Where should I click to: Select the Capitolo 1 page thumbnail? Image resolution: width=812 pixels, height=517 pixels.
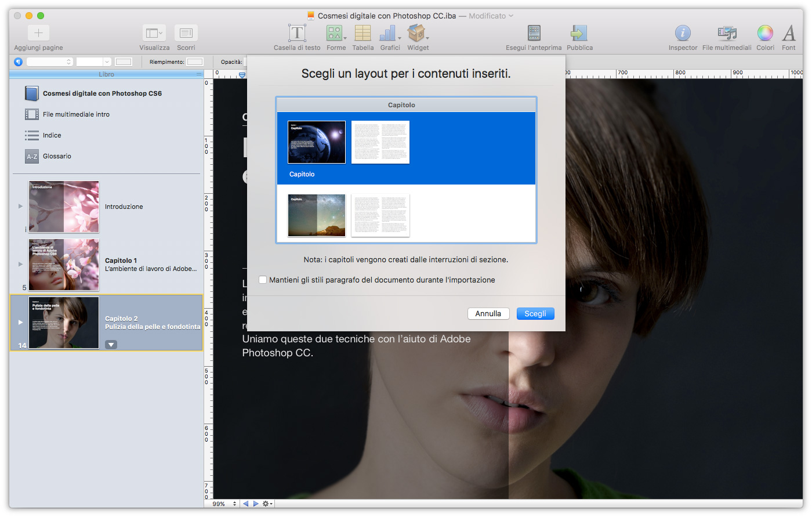point(64,265)
